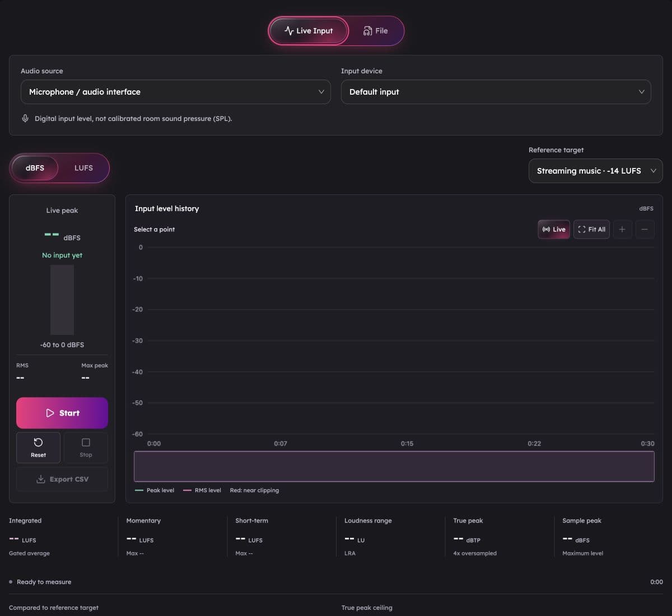
Task: Click the 'Red: near clipping' legend text
Action: click(x=254, y=491)
